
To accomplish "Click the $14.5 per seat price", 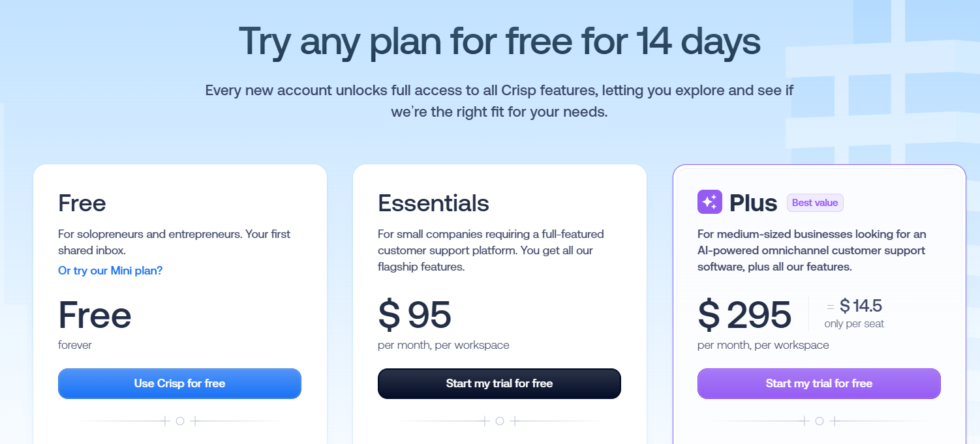I will click(x=861, y=305).
